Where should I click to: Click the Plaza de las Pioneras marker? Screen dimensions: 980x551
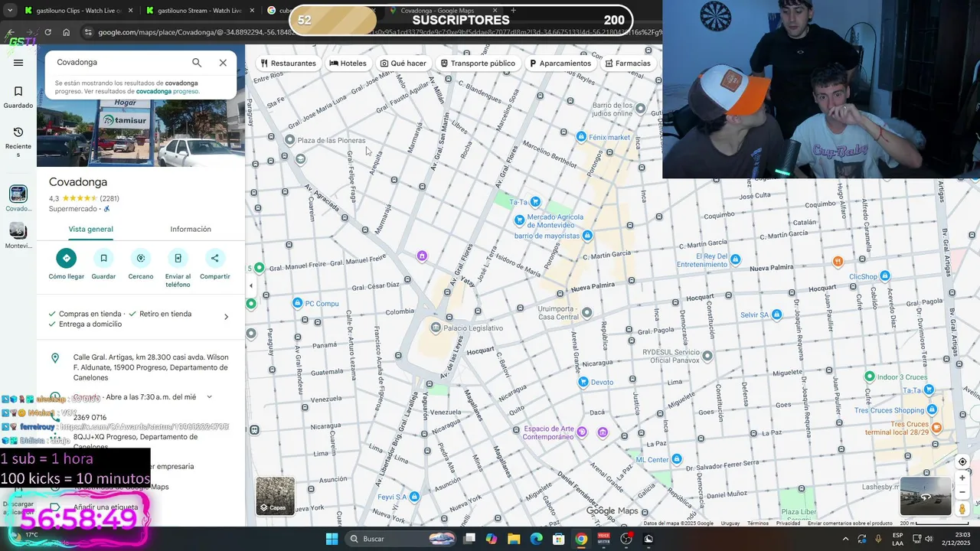click(290, 140)
